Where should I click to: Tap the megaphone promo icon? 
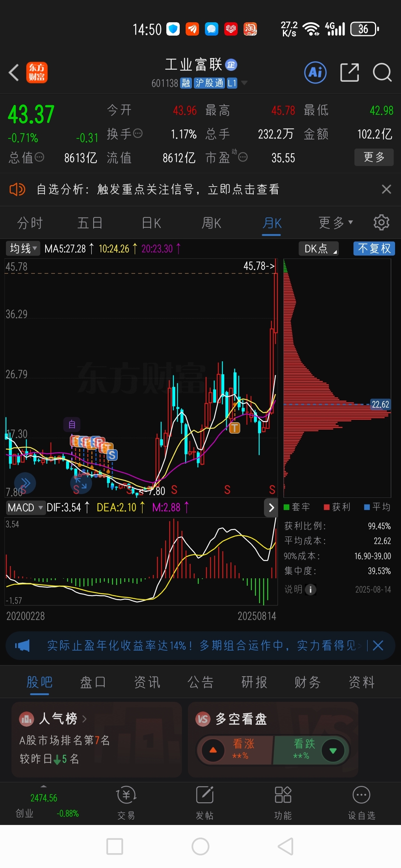(22, 646)
